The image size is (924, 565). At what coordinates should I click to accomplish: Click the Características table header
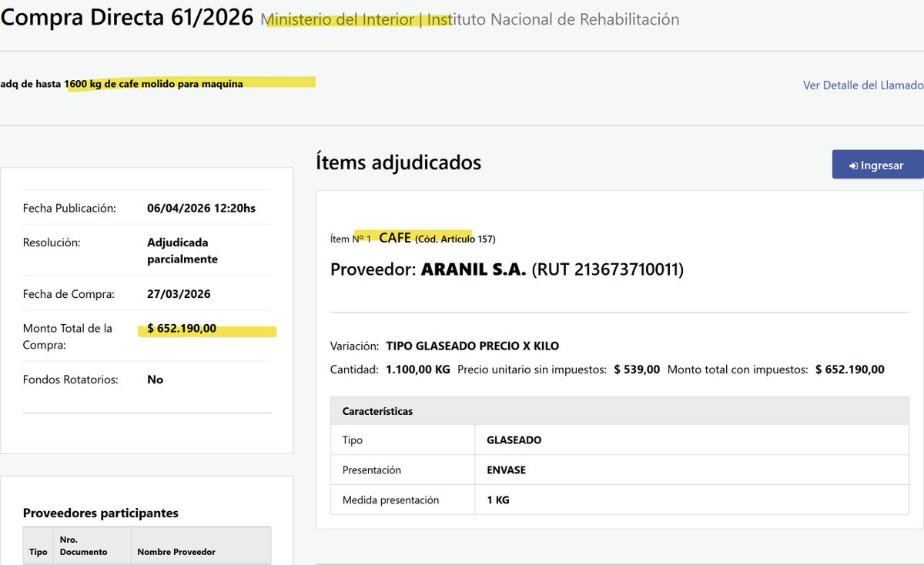pyautogui.click(x=620, y=411)
